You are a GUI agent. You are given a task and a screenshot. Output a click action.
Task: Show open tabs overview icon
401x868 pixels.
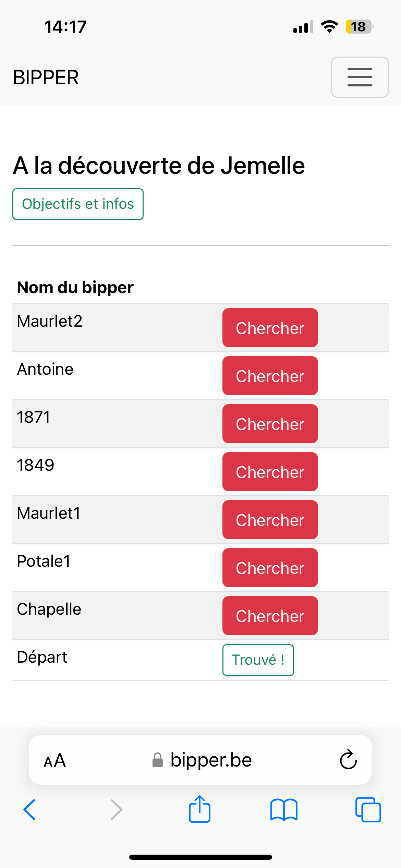368,810
